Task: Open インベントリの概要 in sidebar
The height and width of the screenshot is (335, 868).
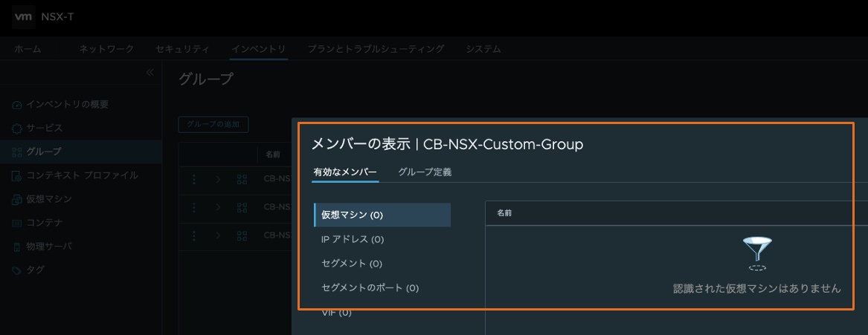Action: [x=68, y=105]
